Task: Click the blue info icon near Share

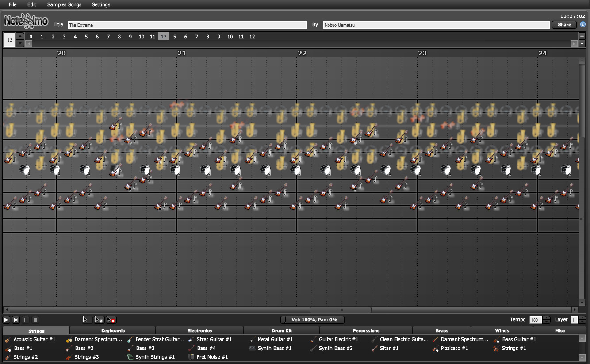Action: [583, 24]
